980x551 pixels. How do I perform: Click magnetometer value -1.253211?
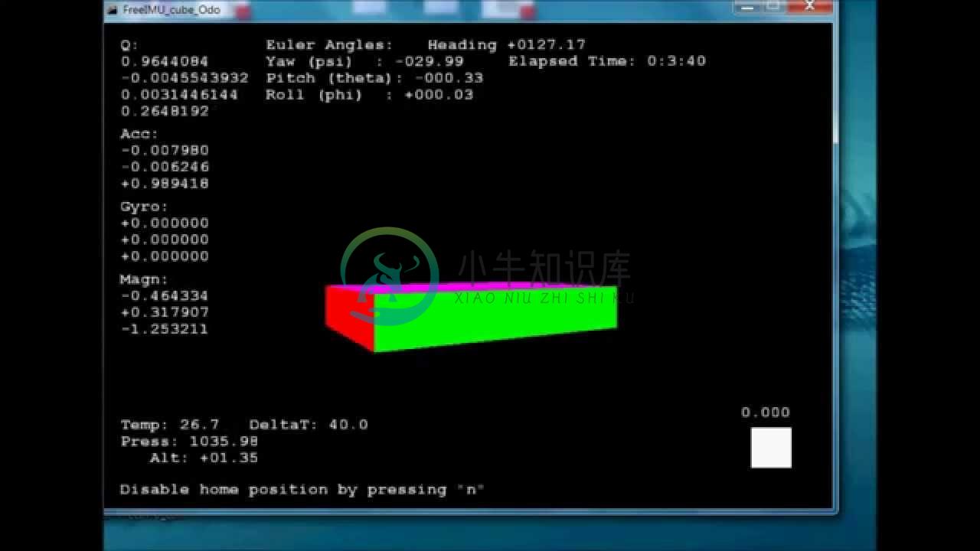click(x=165, y=329)
